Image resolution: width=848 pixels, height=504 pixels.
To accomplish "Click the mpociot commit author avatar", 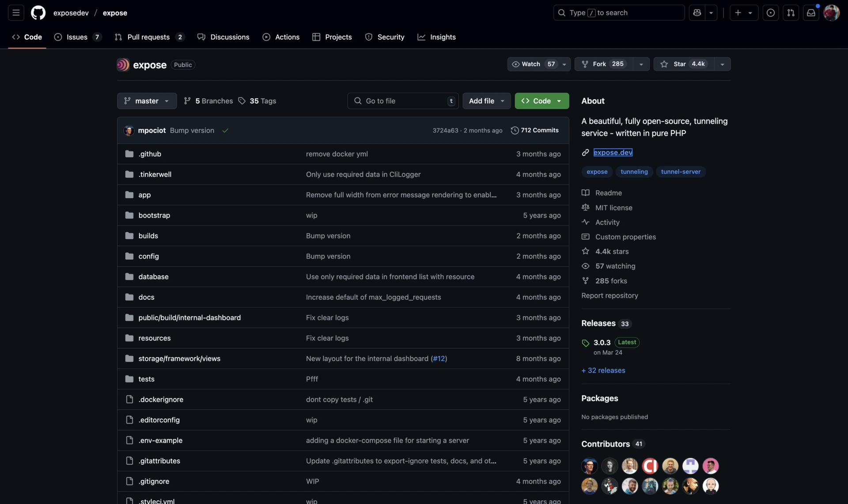I will (x=129, y=130).
